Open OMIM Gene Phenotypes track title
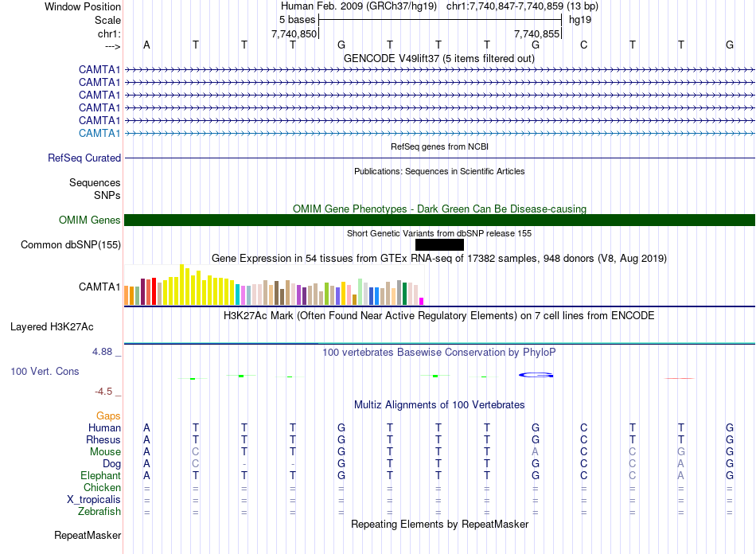Image resolution: width=756 pixels, height=554 pixels. click(439, 209)
